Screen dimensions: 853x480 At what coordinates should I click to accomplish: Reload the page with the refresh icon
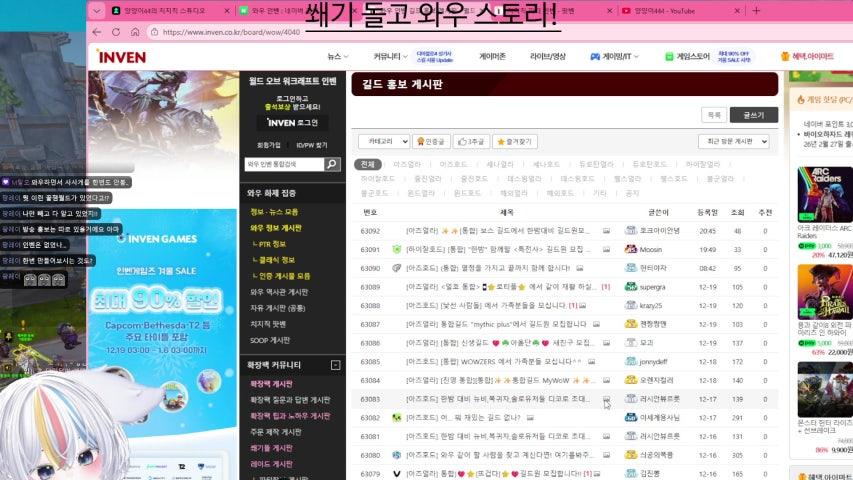pyautogui.click(x=116, y=32)
